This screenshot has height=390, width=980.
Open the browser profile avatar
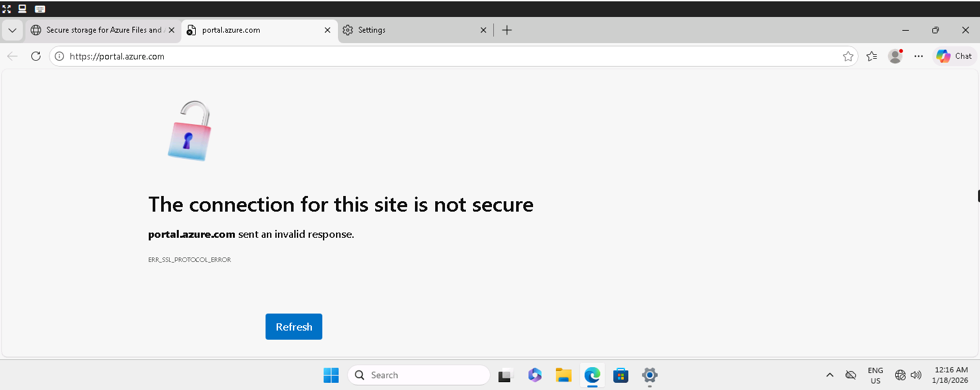point(895,56)
